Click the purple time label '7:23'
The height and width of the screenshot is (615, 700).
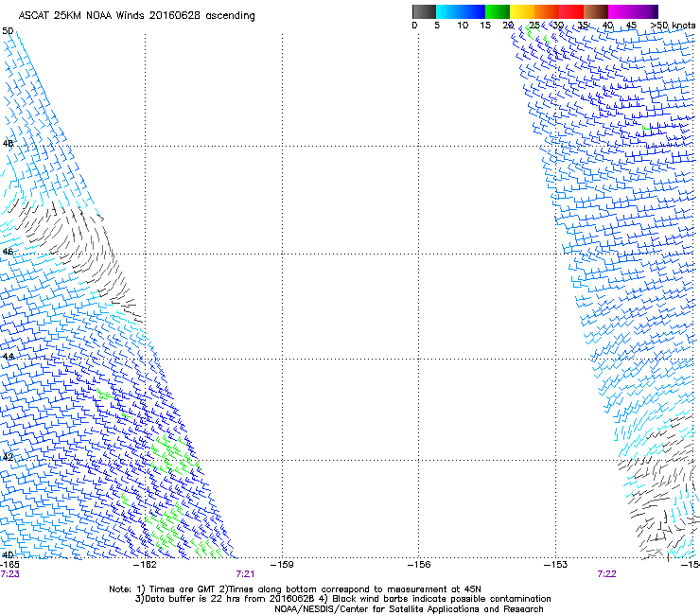(x=9, y=574)
